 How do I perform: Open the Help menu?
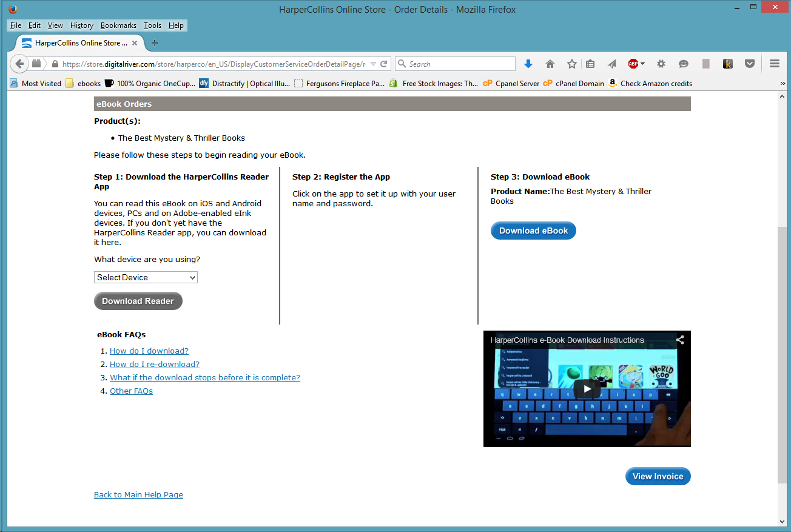pos(176,25)
